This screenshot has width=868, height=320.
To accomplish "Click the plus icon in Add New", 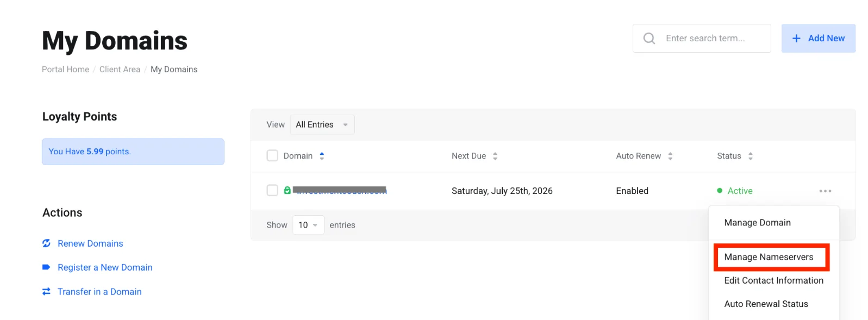I will click(796, 39).
